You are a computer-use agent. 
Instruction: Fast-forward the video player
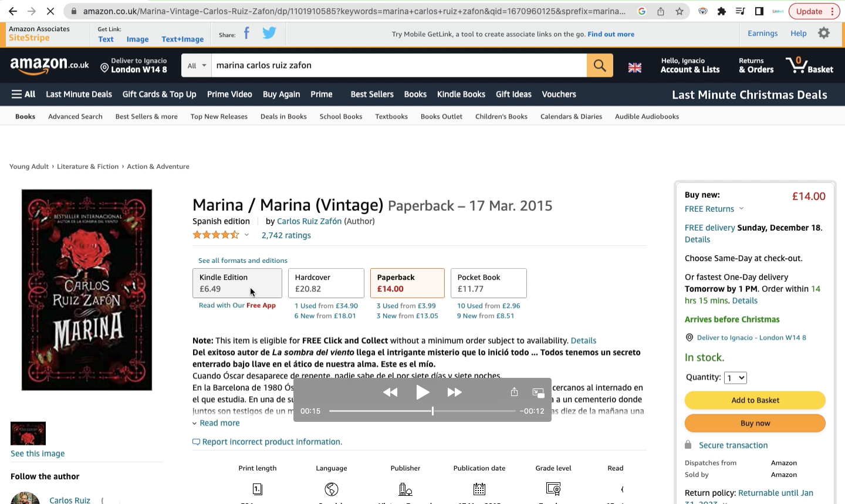455,392
